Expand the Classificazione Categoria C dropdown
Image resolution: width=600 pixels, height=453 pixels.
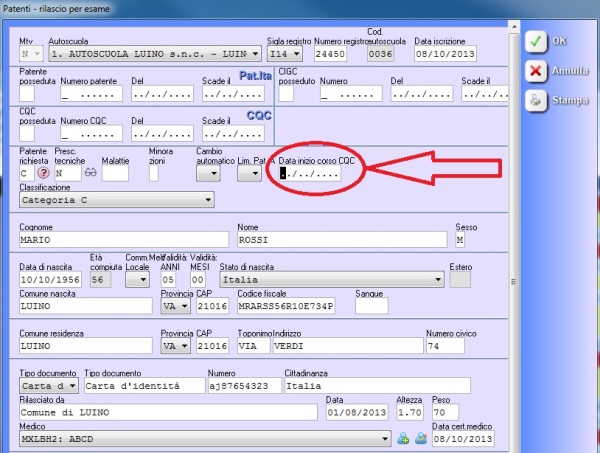click(207, 200)
